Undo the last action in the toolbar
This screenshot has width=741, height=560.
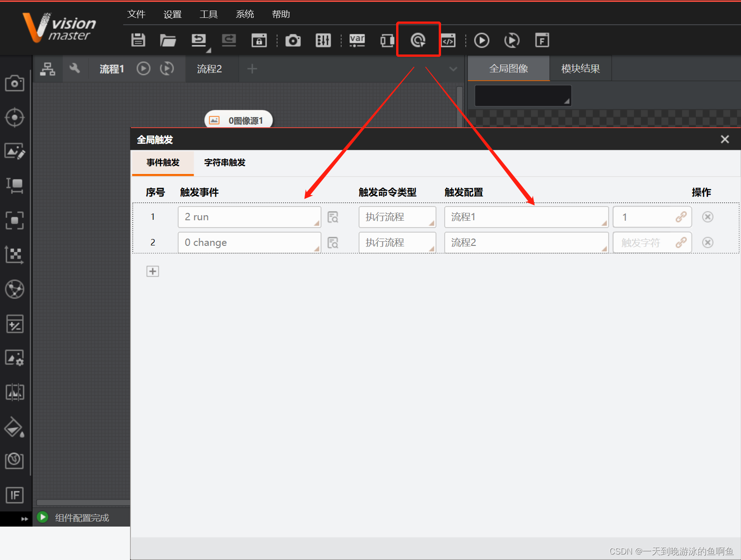(199, 40)
